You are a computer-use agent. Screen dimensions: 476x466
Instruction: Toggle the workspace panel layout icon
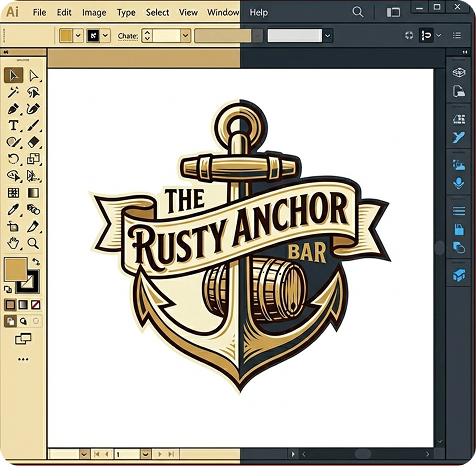pyautogui.click(x=393, y=13)
